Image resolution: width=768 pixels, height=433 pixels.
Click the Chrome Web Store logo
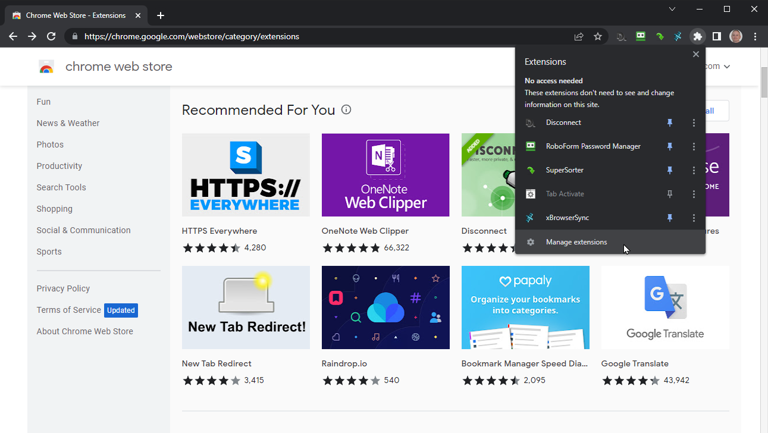point(47,67)
